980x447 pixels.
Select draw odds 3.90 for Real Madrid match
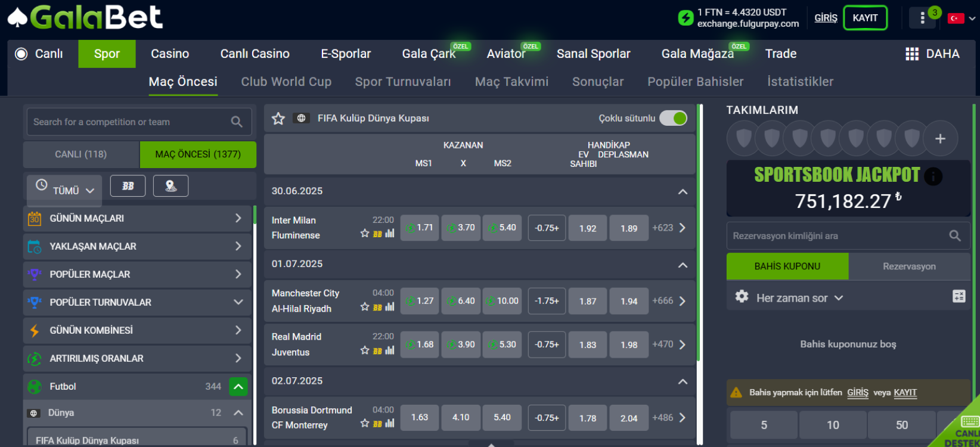pos(461,345)
